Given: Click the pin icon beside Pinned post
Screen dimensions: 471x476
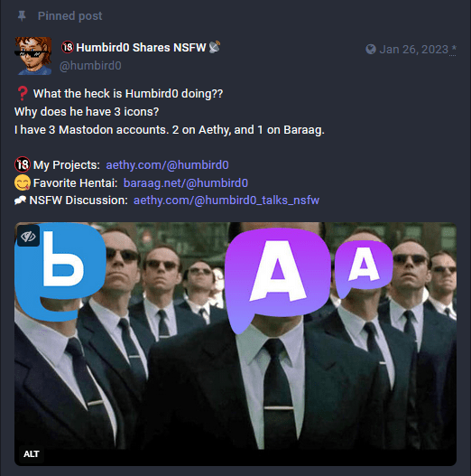Looking at the screenshot, I should 22,15.
